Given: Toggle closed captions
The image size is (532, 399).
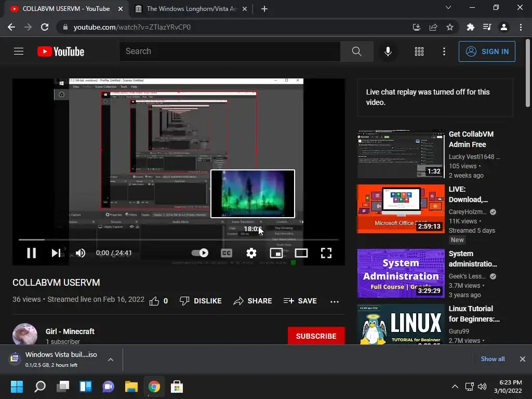Looking at the screenshot, I should pos(227,253).
